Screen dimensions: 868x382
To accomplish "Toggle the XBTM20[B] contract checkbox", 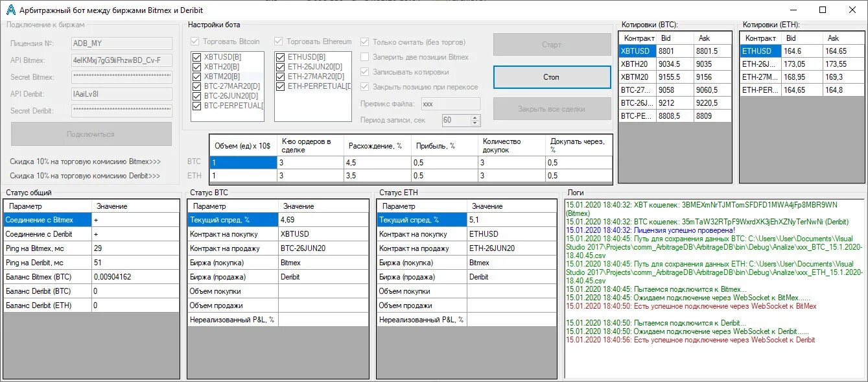I will (x=198, y=77).
